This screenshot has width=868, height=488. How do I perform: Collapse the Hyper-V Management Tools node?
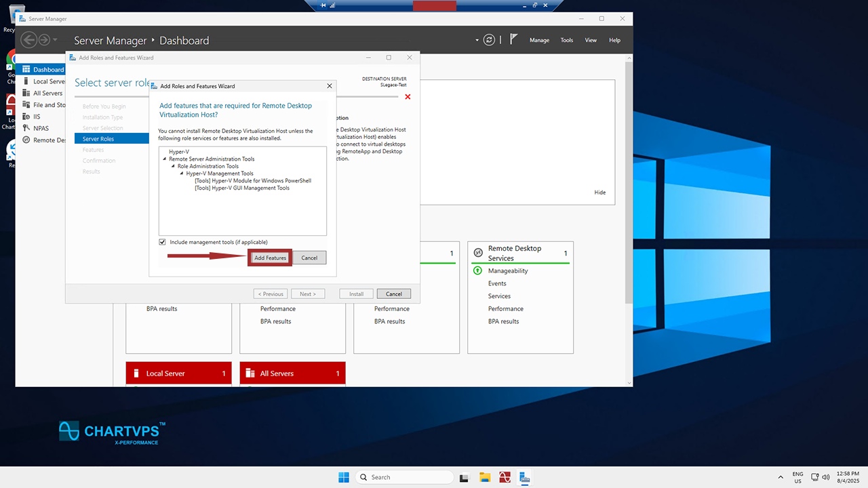[x=182, y=174]
